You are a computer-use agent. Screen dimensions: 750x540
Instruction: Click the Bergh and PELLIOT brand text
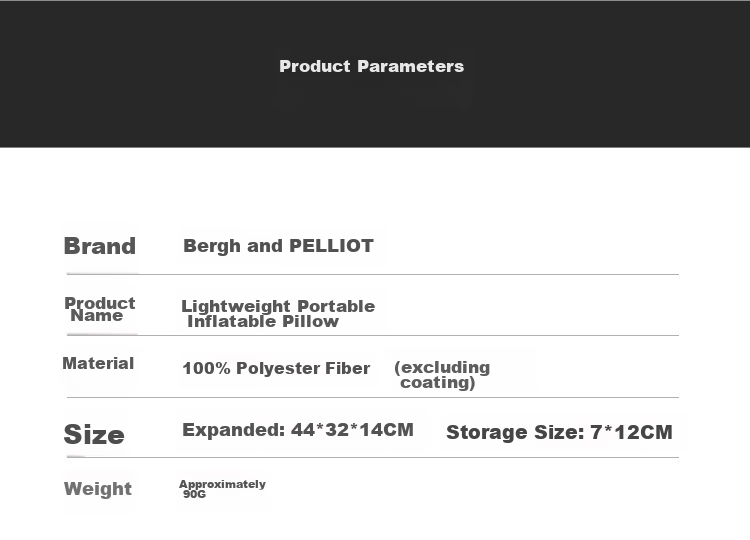point(278,246)
